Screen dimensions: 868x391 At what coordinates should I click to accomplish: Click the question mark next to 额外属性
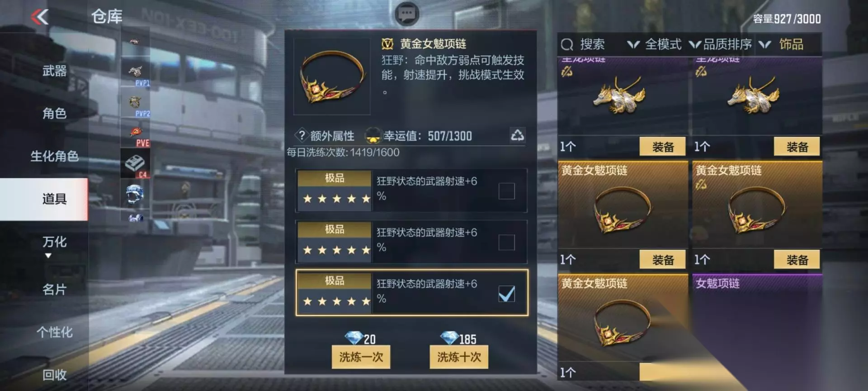302,135
